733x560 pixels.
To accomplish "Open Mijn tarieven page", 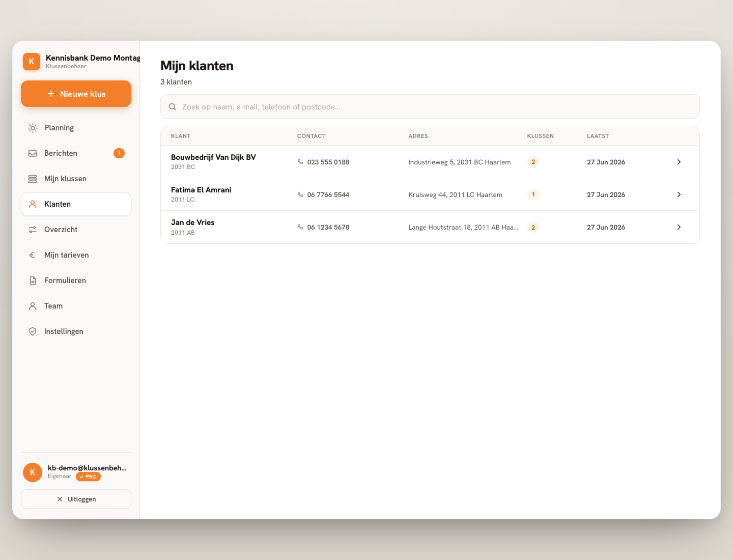I will click(76, 255).
